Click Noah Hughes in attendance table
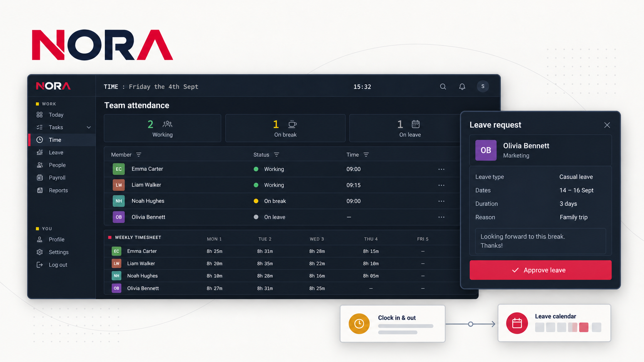644x362 pixels. coord(148,201)
